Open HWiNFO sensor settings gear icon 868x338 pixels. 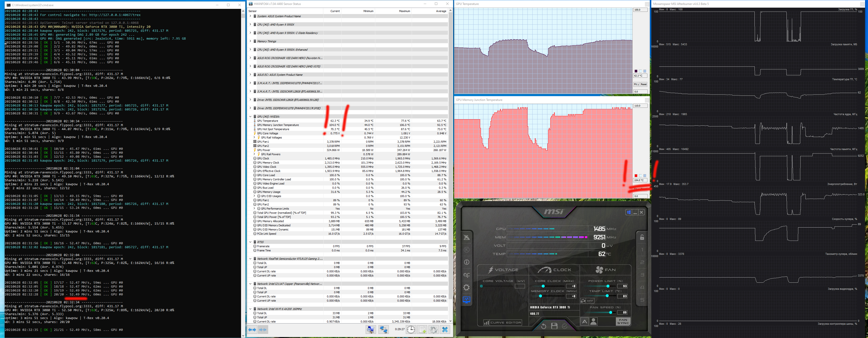point(433,330)
